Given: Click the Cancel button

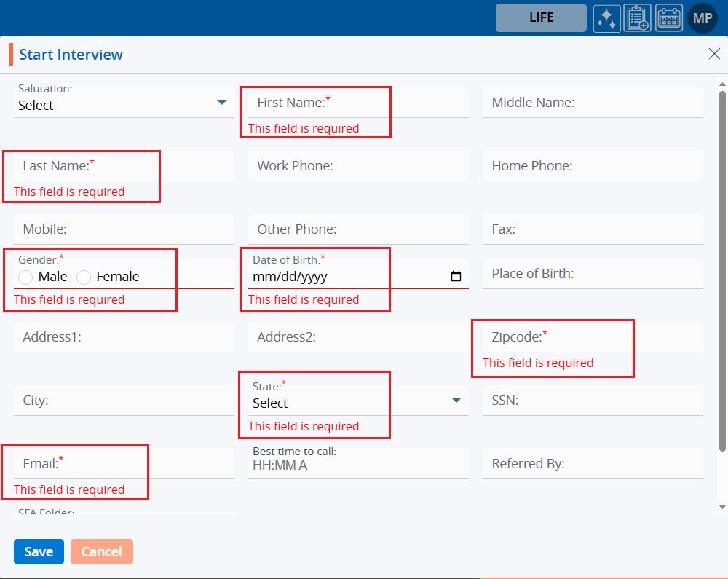Looking at the screenshot, I should click(x=102, y=552).
